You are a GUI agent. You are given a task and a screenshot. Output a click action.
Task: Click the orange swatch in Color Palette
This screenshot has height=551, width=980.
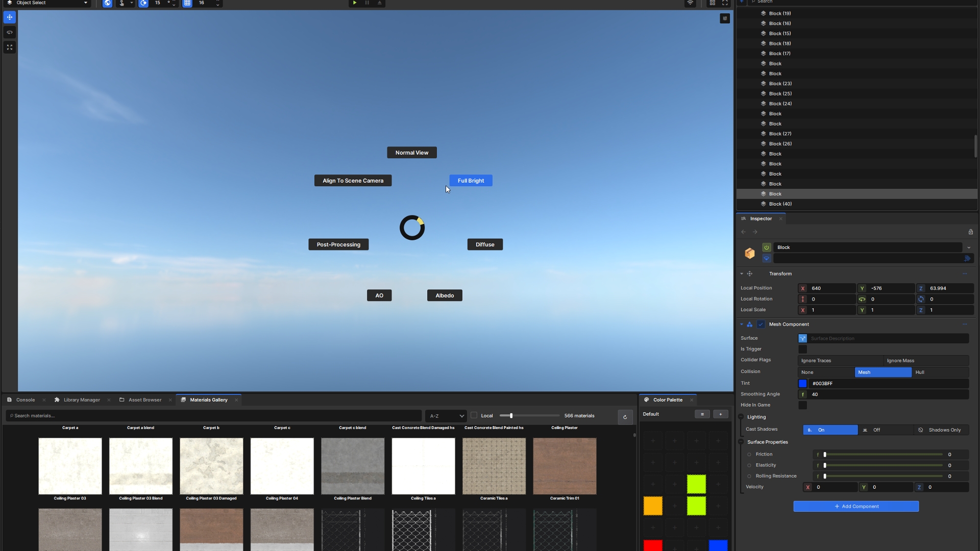tap(653, 506)
